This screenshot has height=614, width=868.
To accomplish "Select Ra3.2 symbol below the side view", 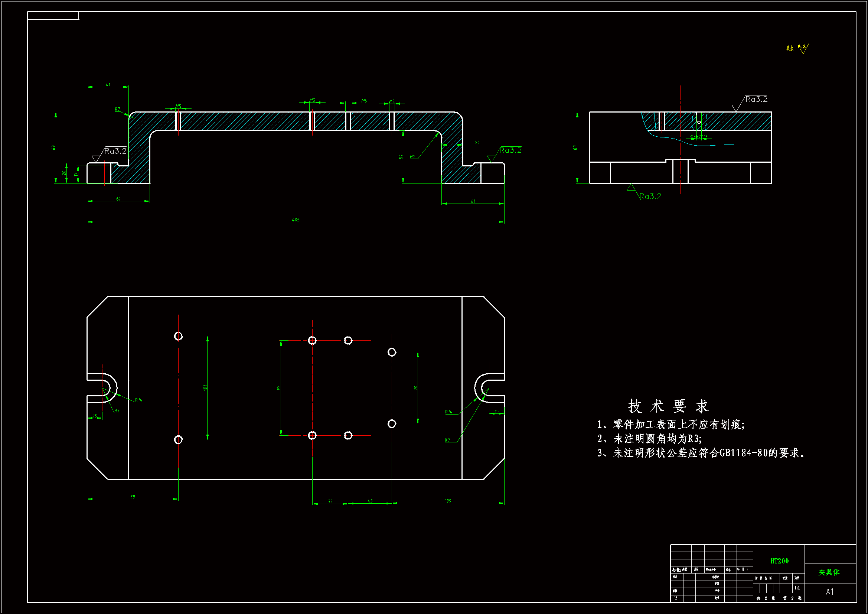I will pyautogui.click(x=649, y=196).
